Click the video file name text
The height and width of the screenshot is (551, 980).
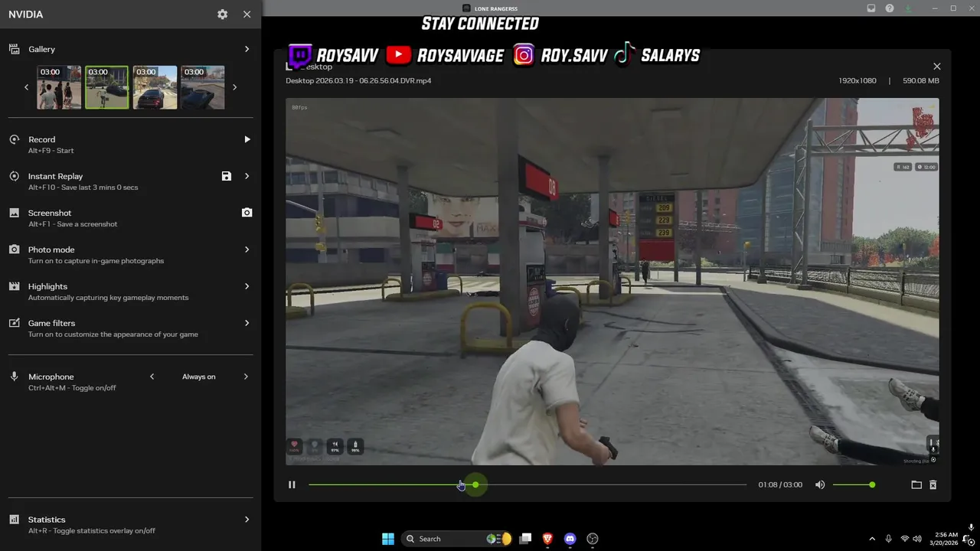click(x=358, y=80)
